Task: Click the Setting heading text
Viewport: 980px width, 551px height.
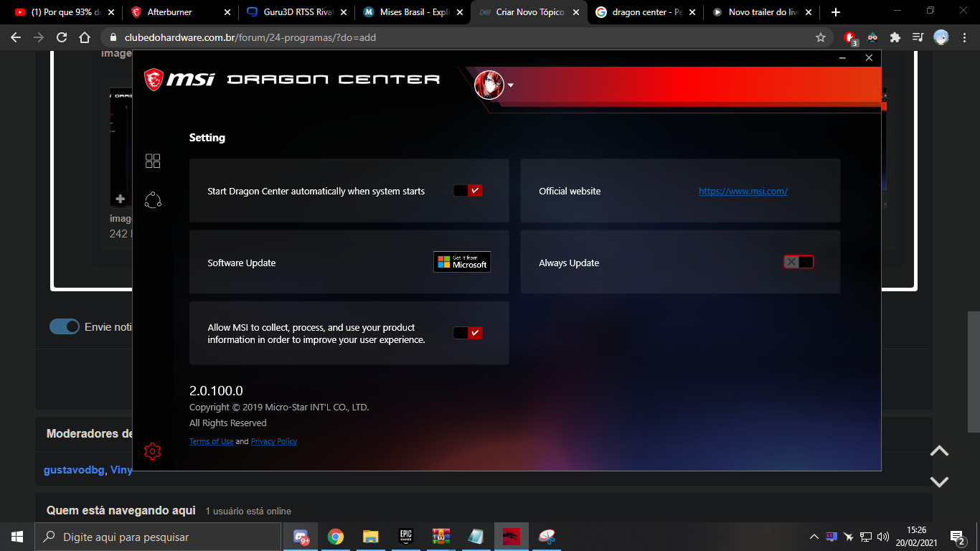Action: [207, 138]
